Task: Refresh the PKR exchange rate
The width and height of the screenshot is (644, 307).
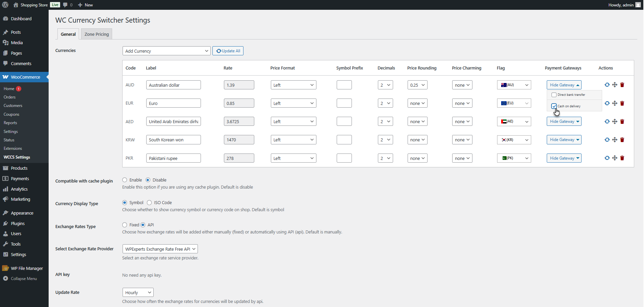Action: point(607,158)
